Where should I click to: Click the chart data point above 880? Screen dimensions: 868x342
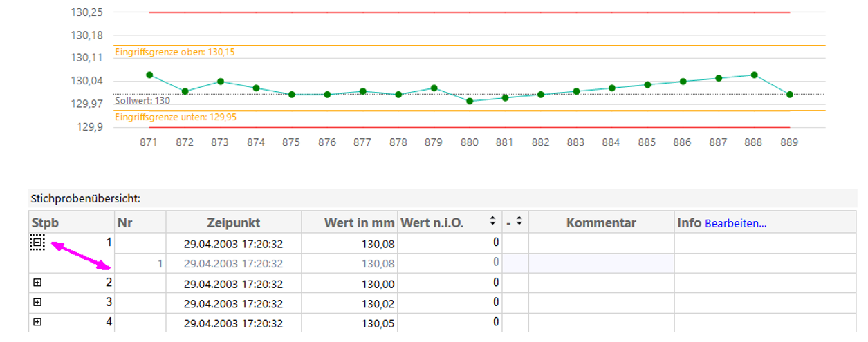470,101
